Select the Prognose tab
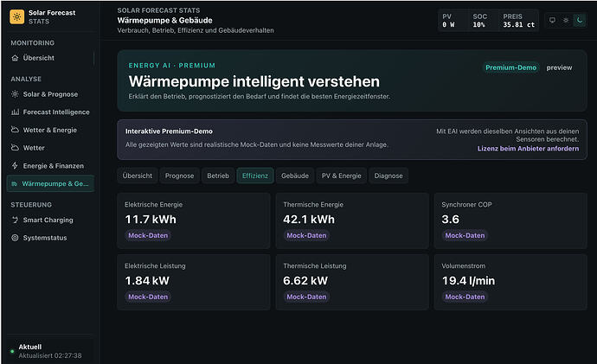Image resolution: width=597 pixels, height=364 pixels. (x=179, y=176)
